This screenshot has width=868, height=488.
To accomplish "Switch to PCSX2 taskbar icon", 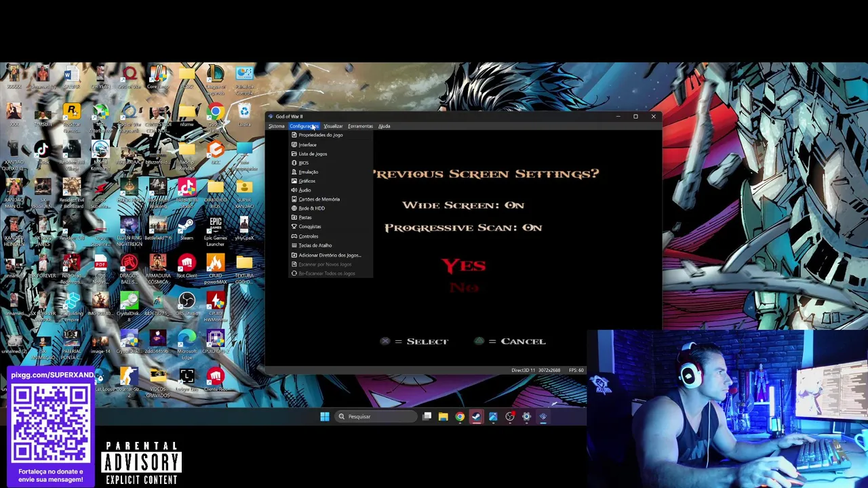I will [x=543, y=417].
